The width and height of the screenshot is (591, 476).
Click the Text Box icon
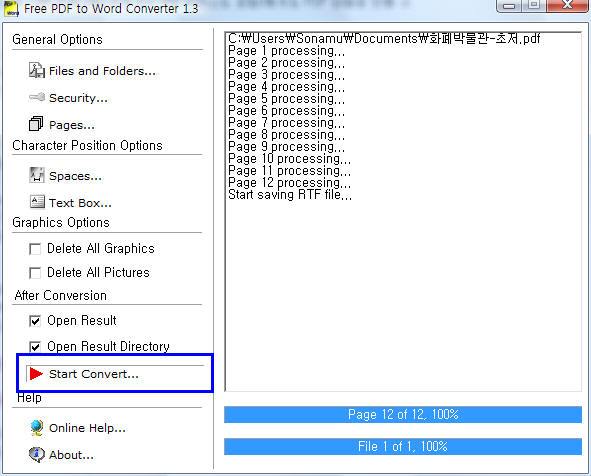(x=37, y=202)
